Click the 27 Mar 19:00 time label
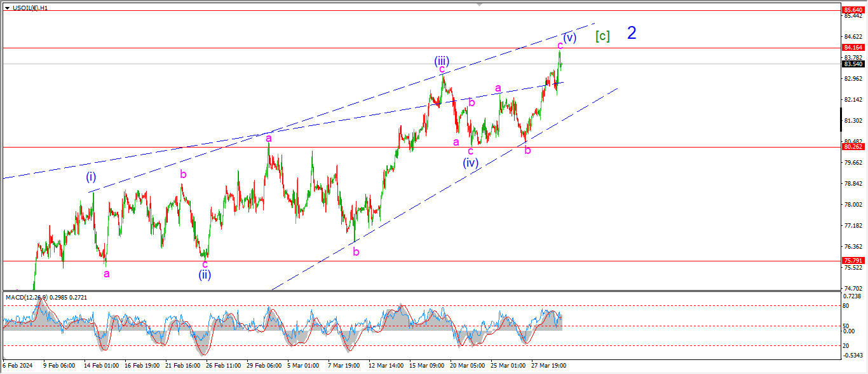 [549, 366]
